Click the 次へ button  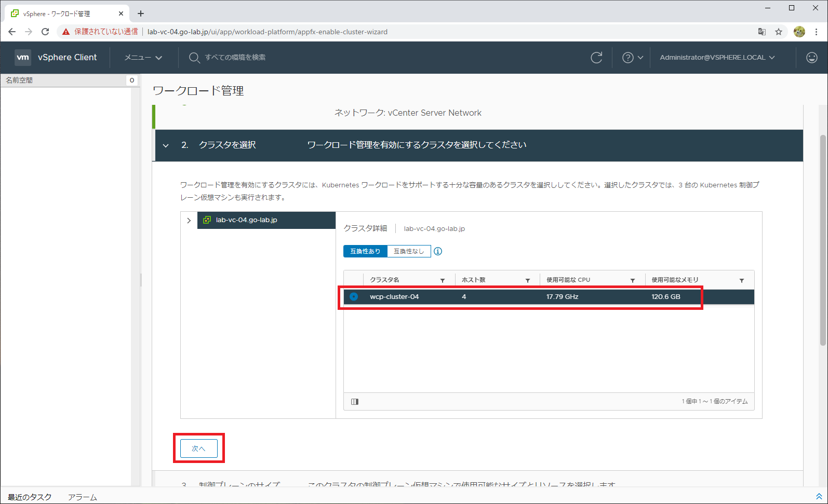point(199,448)
